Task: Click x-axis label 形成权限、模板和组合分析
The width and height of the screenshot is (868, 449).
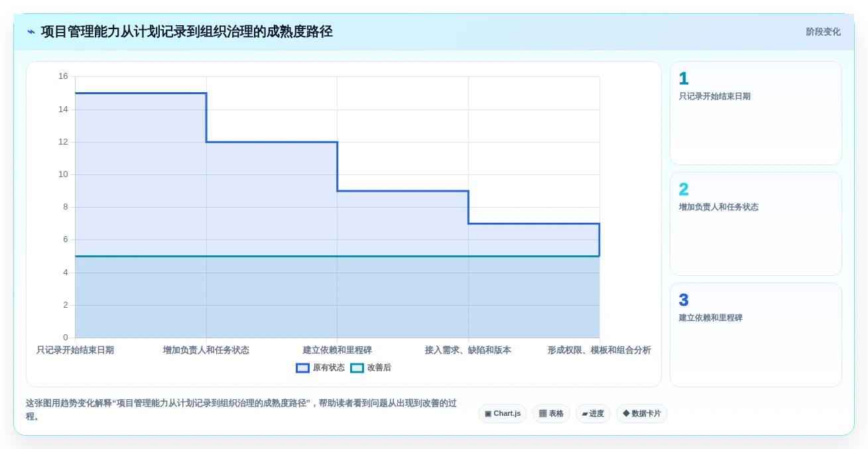Action: pos(599,350)
